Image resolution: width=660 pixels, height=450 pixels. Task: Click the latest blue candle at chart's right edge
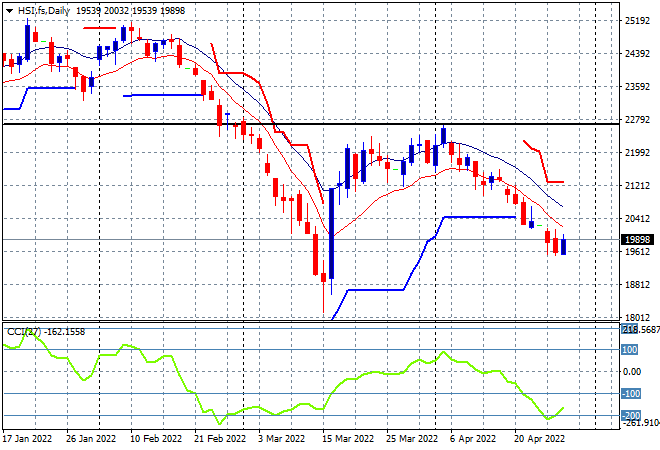click(564, 247)
